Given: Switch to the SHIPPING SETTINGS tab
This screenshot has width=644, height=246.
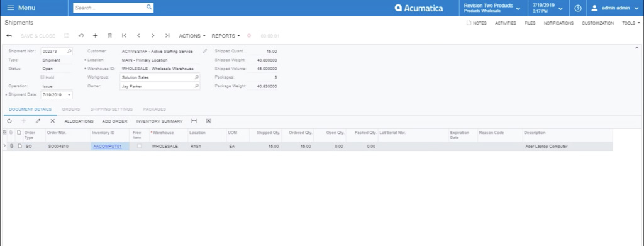Looking at the screenshot, I should tap(112, 109).
